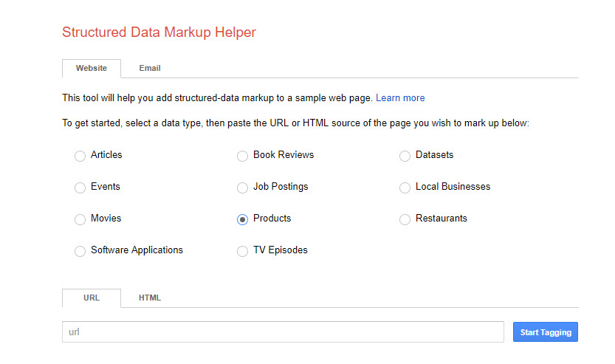
Task: Click the Structured Data Markup Helper title
Action: point(159,32)
